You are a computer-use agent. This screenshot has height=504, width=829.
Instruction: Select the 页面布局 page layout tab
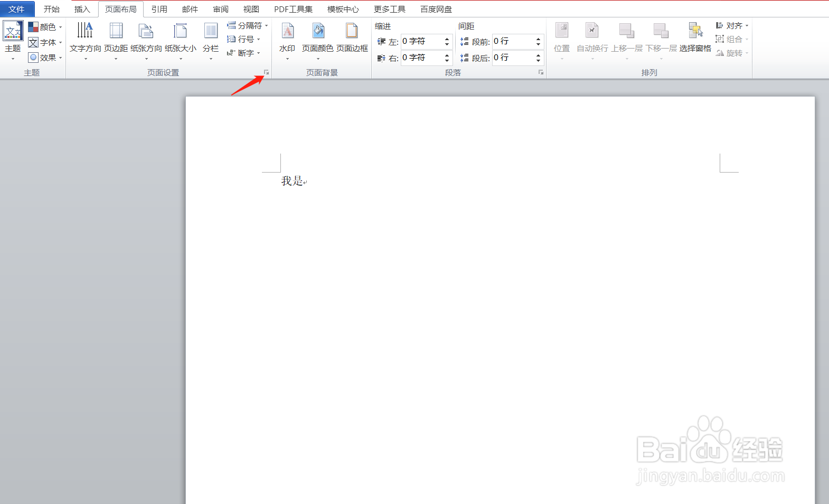pos(121,9)
